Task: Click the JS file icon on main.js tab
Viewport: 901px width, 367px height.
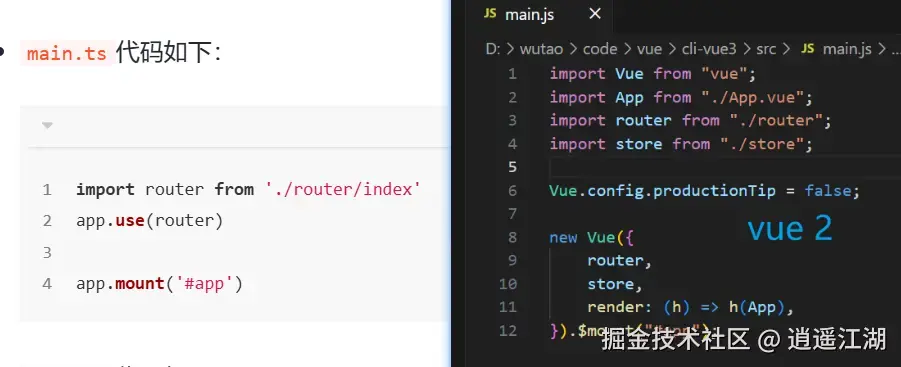Action: (x=490, y=14)
